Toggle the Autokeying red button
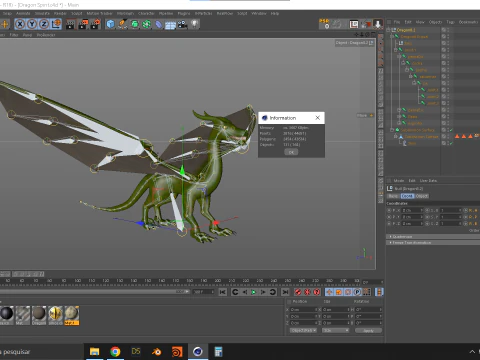This screenshot has height=360, width=480. point(307,292)
